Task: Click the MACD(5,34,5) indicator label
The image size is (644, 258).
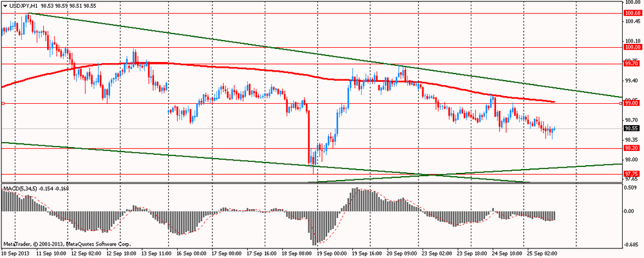Action: point(21,188)
